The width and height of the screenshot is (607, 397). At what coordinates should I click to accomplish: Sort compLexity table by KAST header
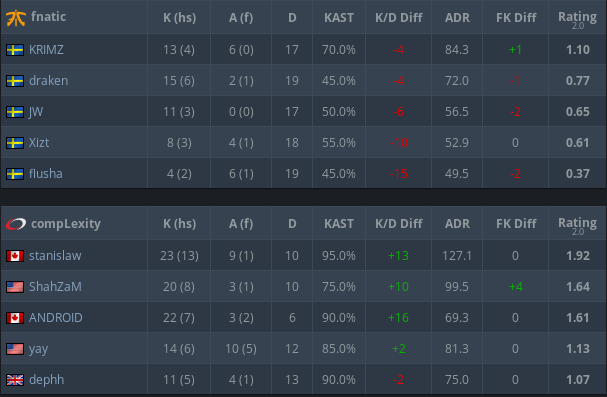[339, 224]
